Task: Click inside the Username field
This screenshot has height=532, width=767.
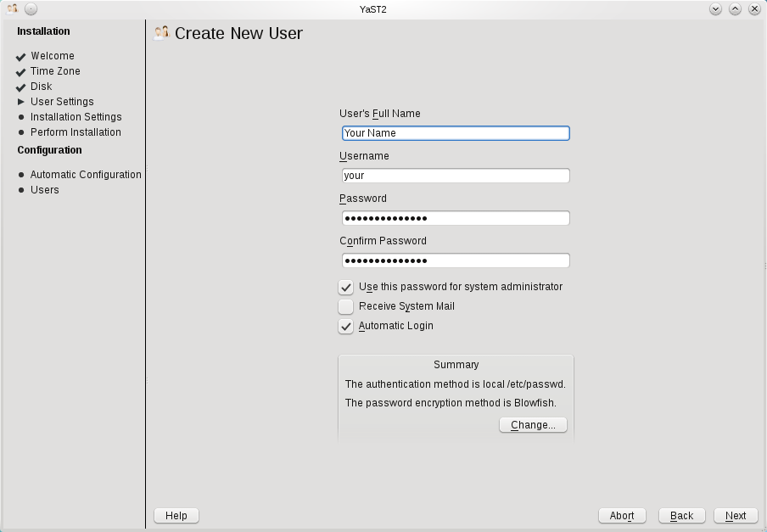Action: (455, 176)
